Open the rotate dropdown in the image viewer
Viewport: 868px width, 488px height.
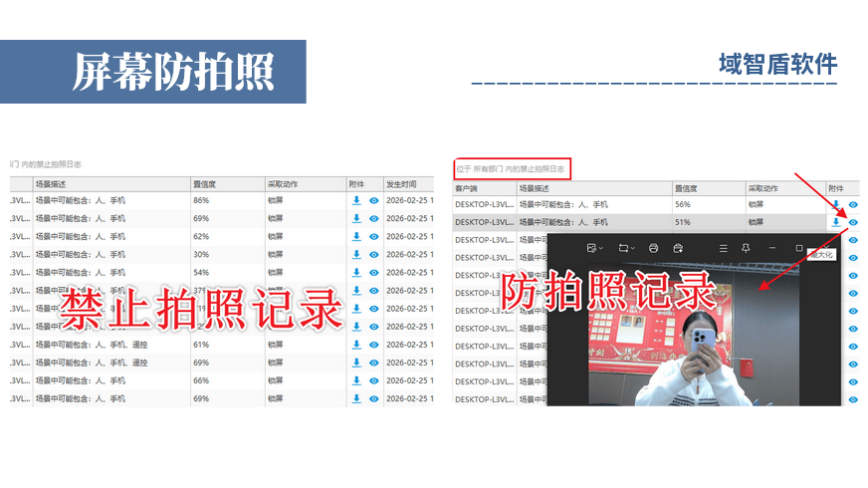click(627, 248)
